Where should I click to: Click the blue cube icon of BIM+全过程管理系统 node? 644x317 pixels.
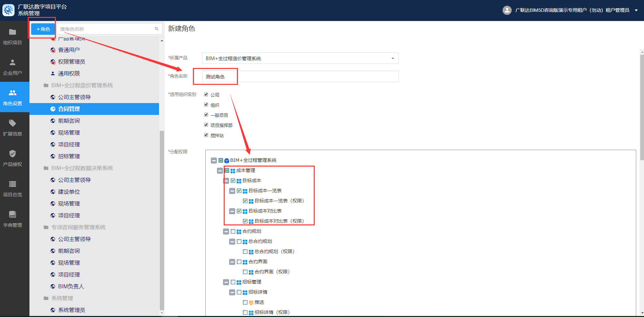coord(227,161)
